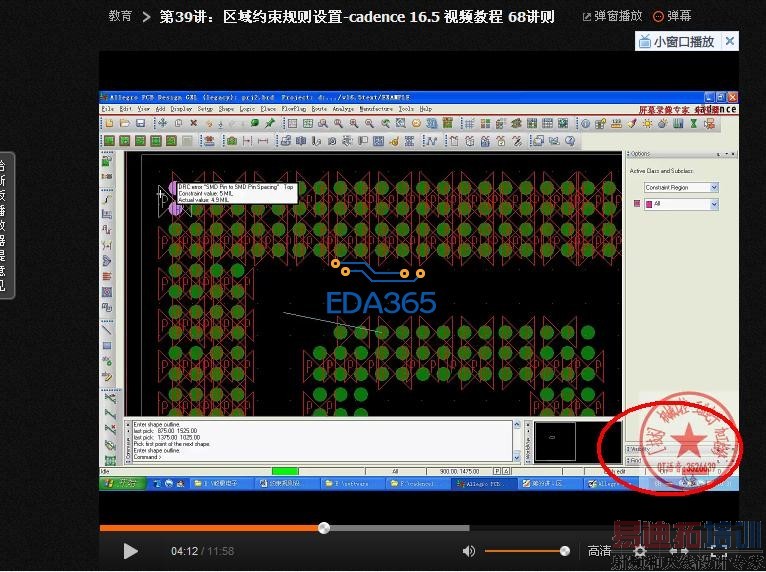The width and height of the screenshot is (766, 572).
Task: Click the rectangle shape icon in left toolbar
Action: point(107,346)
